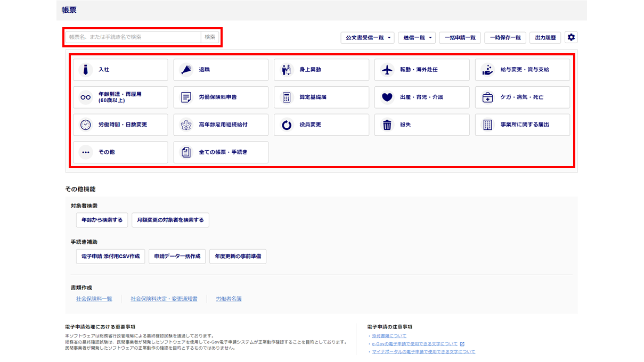
Task: Click the airplane icon for 転勤・海外赴任
Action: [387, 70]
